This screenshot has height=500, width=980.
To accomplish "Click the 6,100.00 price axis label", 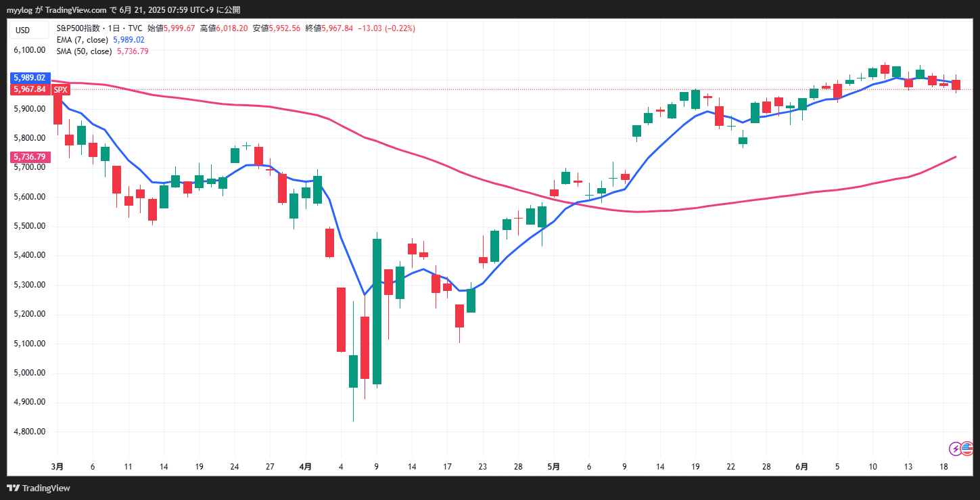I will coord(30,50).
